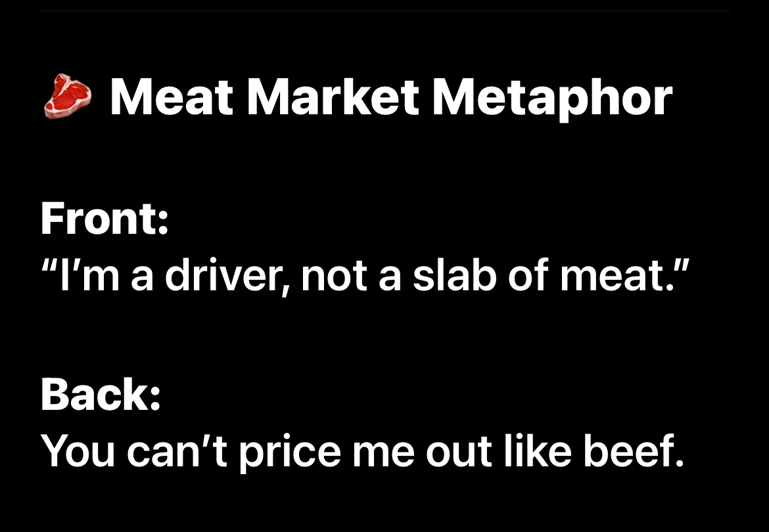The height and width of the screenshot is (532, 769).
Task: Click the word Market in the title
Action: click(x=333, y=97)
